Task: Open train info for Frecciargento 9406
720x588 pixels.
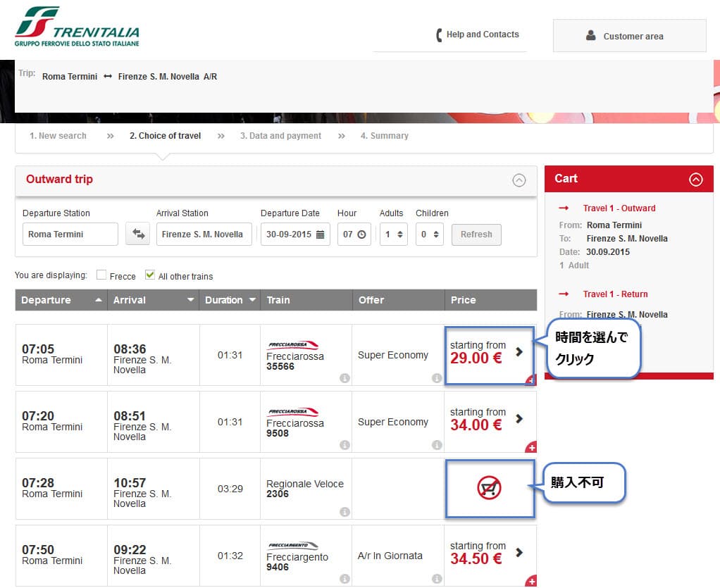Action: click(x=345, y=579)
